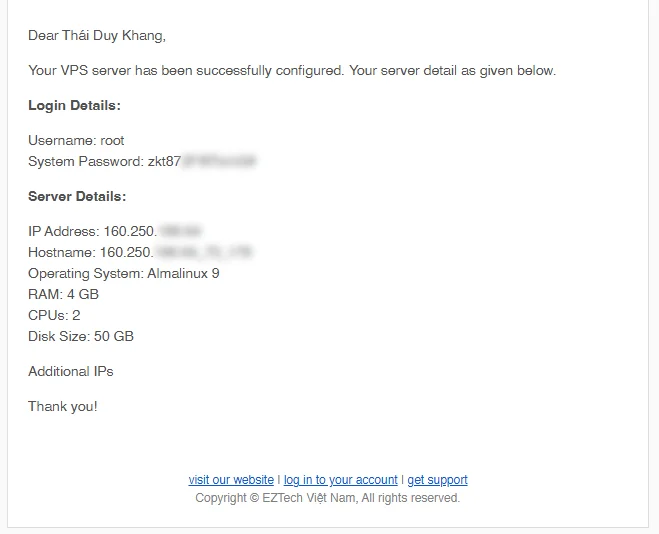Screen dimensions: 659x534
Task: Click the 'Server Details:' heading
Action: click(77, 196)
